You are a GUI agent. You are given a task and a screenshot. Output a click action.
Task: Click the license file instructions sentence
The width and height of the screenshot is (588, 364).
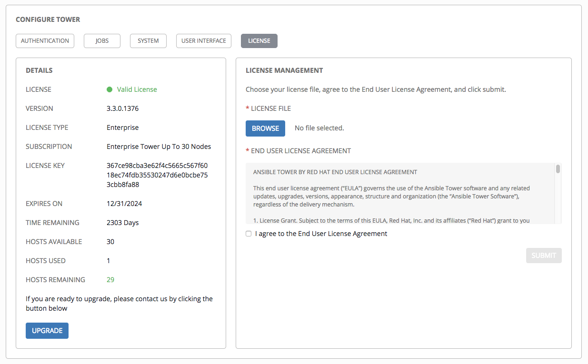click(x=376, y=89)
